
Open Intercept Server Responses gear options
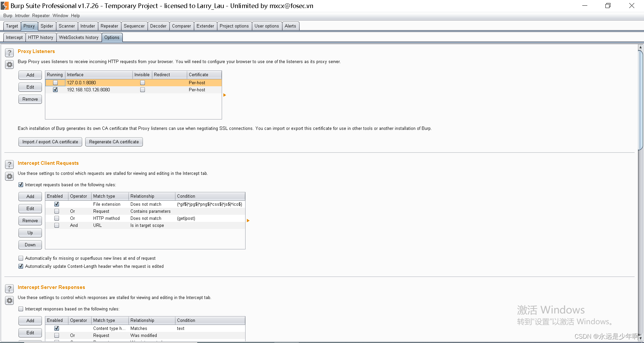9,301
